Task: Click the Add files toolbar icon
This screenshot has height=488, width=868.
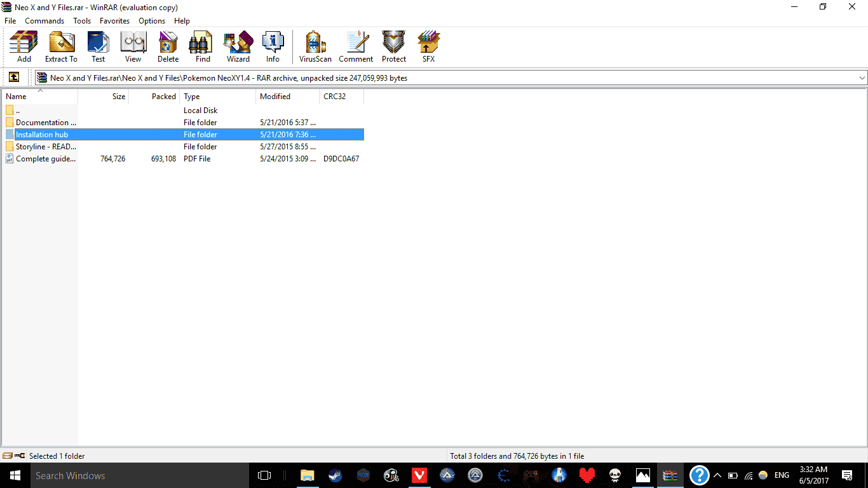Action: click(24, 46)
